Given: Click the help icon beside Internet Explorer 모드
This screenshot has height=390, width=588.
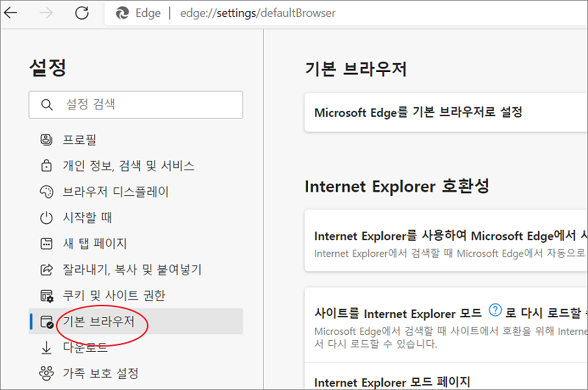Looking at the screenshot, I should pyautogui.click(x=495, y=310).
